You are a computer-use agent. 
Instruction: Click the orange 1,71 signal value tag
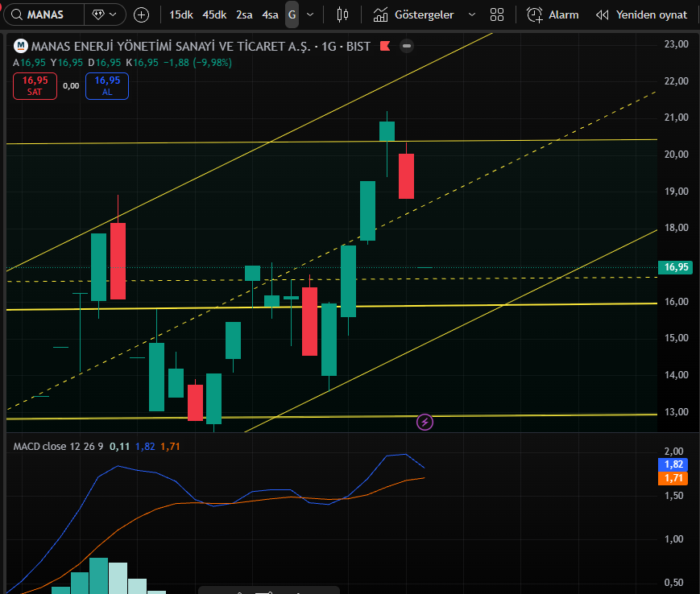pos(673,478)
